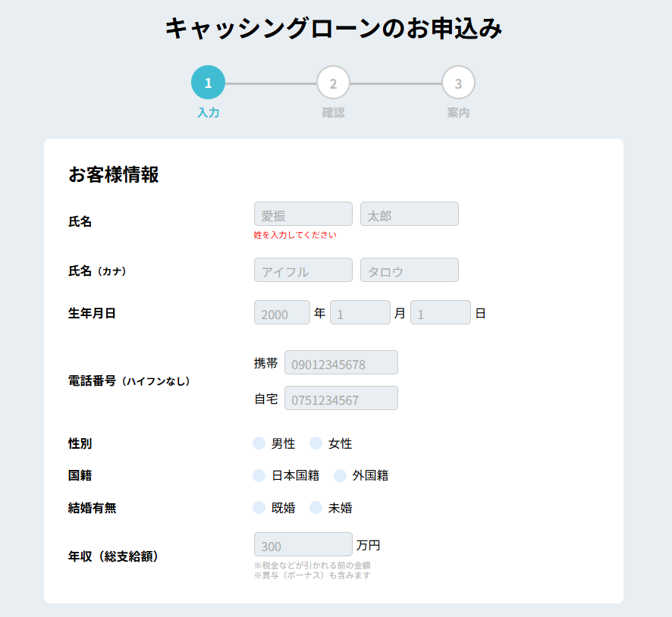Click the note ※税金などが引かれる前の金額
Image resolution: width=672 pixels, height=617 pixels.
[x=312, y=565]
